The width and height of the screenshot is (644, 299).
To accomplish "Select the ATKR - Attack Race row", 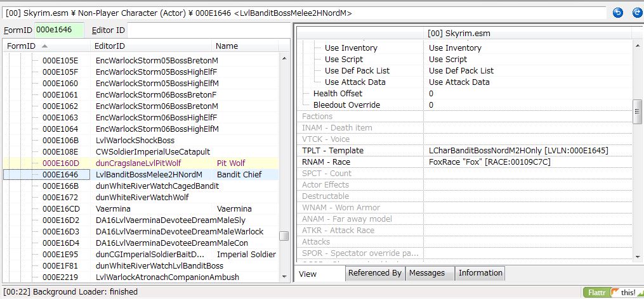I will coord(464,230).
